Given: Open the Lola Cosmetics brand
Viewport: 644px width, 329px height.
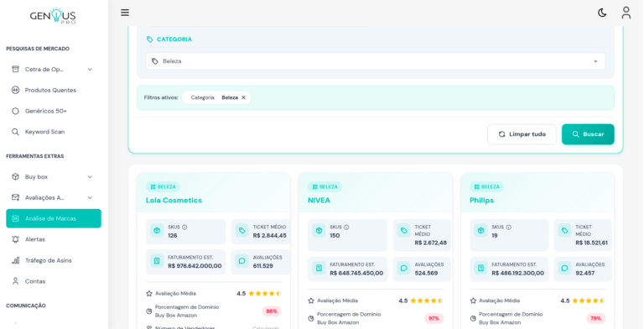Looking at the screenshot, I should click(x=174, y=201).
